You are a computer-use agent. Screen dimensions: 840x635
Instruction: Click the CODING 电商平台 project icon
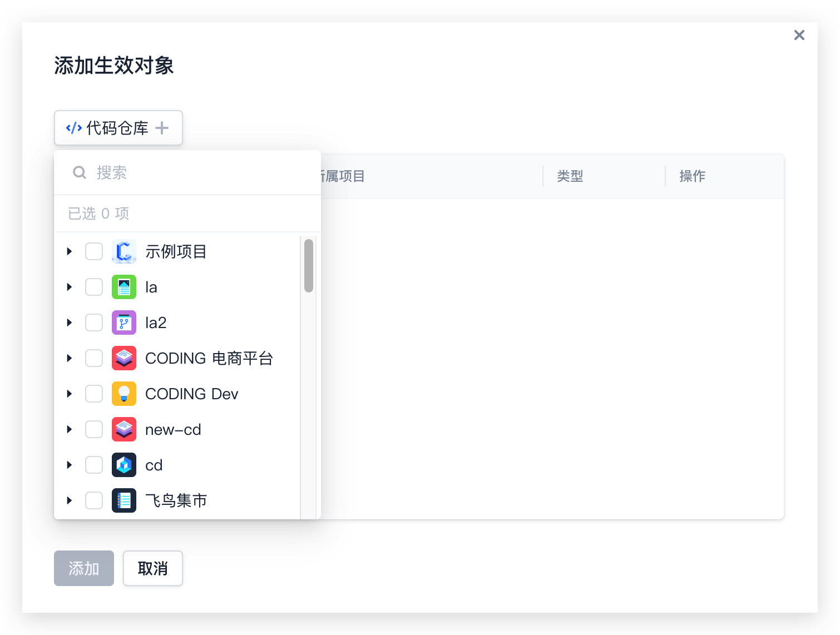click(x=123, y=358)
